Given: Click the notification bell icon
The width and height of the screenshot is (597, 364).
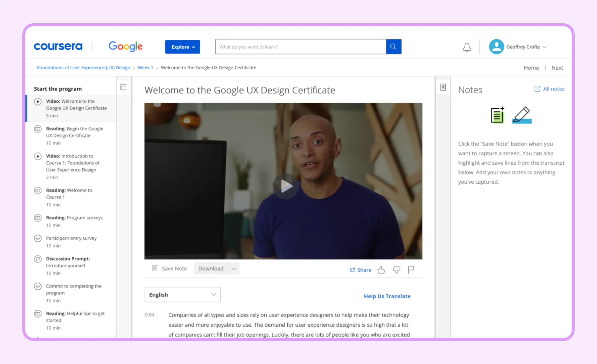Looking at the screenshot, I should 466,46.
